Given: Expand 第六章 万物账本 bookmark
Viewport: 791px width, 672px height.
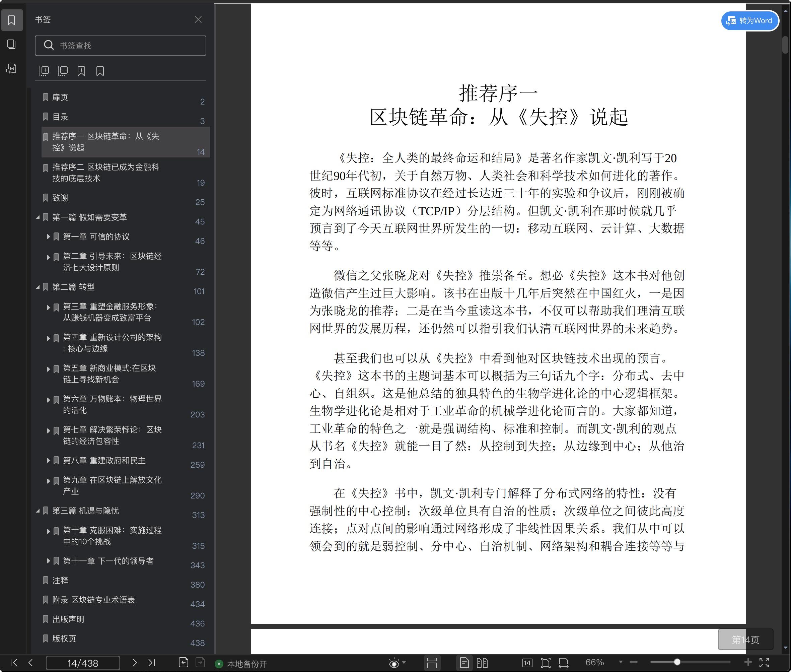Looking at the screenshot, I should tap(48, 400).
